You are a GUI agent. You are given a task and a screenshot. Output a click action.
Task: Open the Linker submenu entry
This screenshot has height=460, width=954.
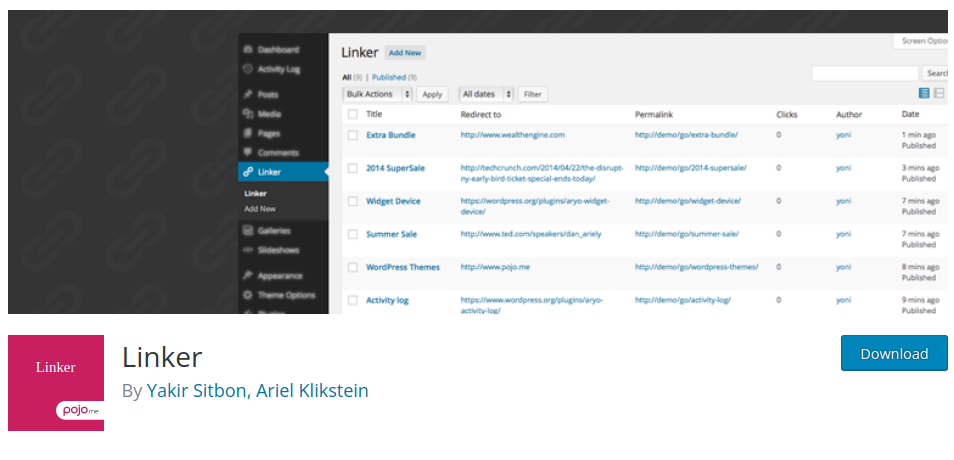[x=256, y=194]
